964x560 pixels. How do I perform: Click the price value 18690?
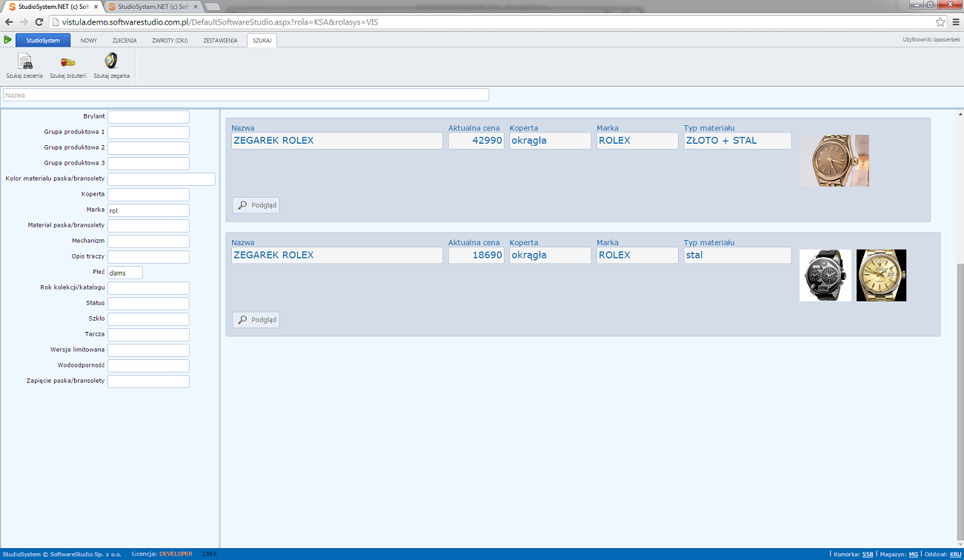point(476,256)
